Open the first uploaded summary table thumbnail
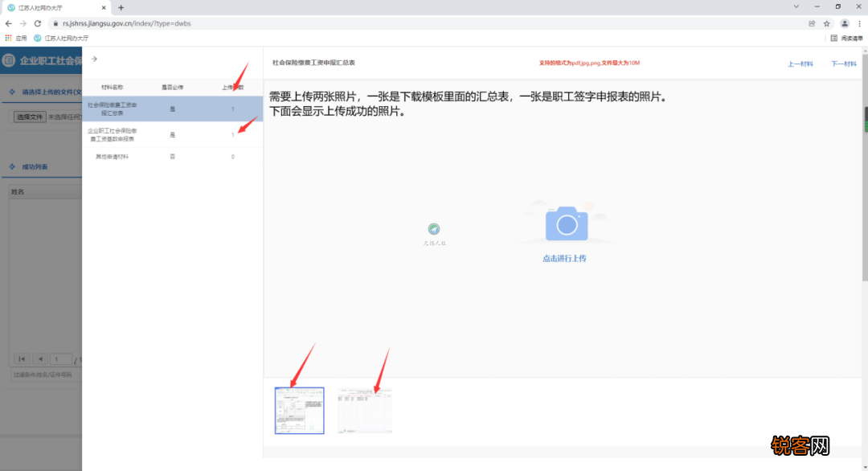This screenshot has width=868, height=471. tap(299, 410)
